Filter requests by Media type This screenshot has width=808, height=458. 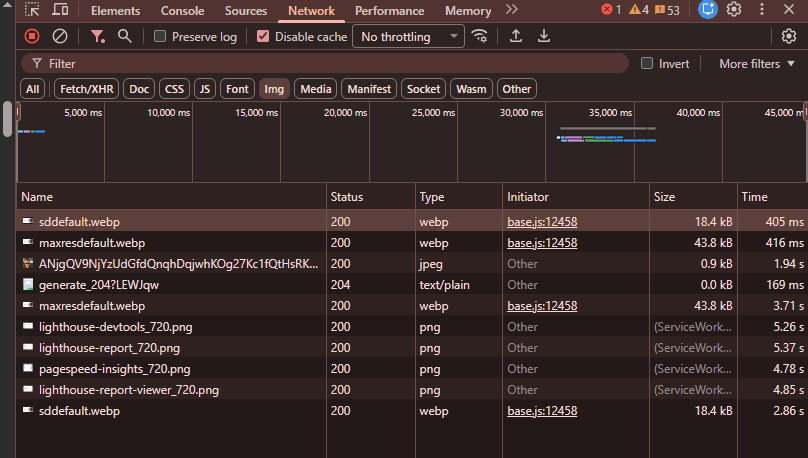[316, 89]
